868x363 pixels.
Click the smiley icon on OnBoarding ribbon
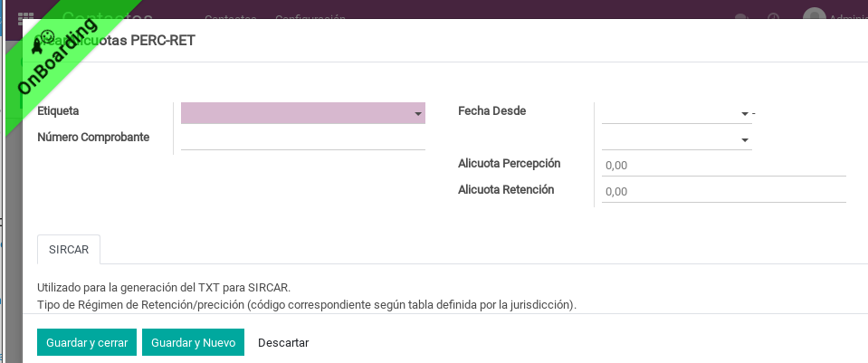point(48,36)
